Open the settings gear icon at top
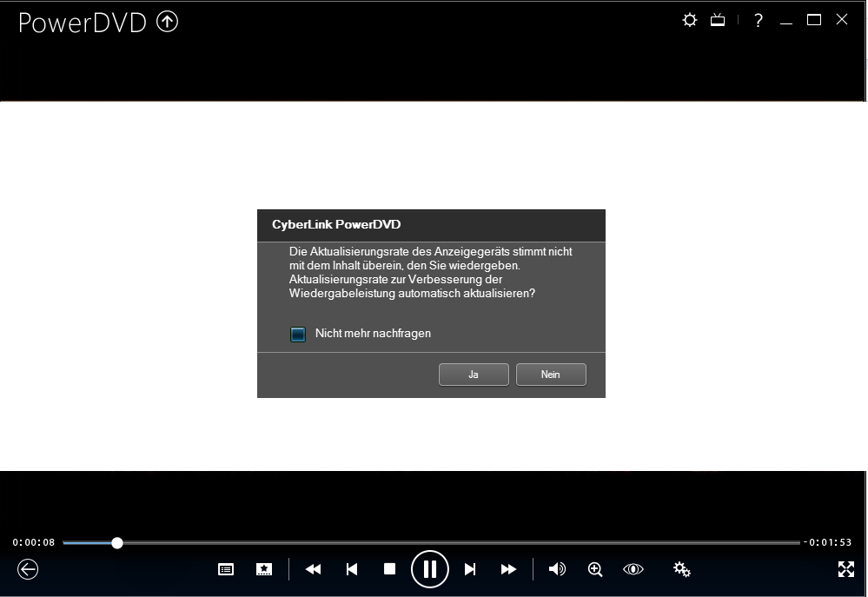The width and height of the screenshot is (868, 597). click(x=689, y=21)
